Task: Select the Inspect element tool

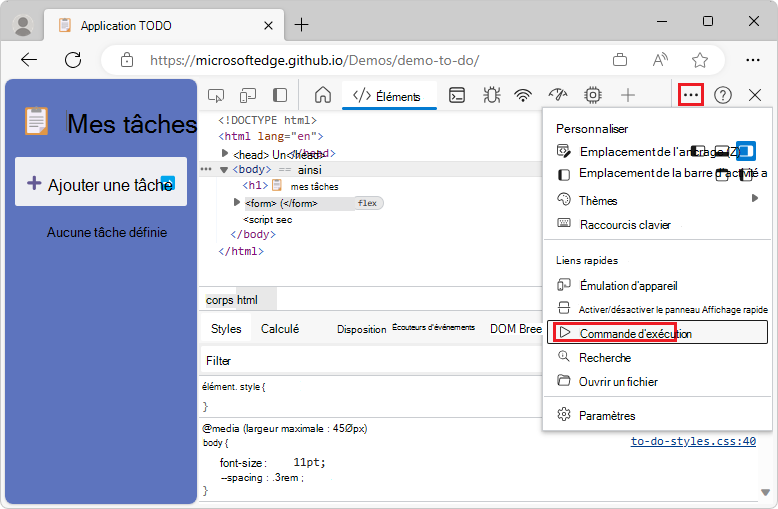Action: [x=216, y=95]
